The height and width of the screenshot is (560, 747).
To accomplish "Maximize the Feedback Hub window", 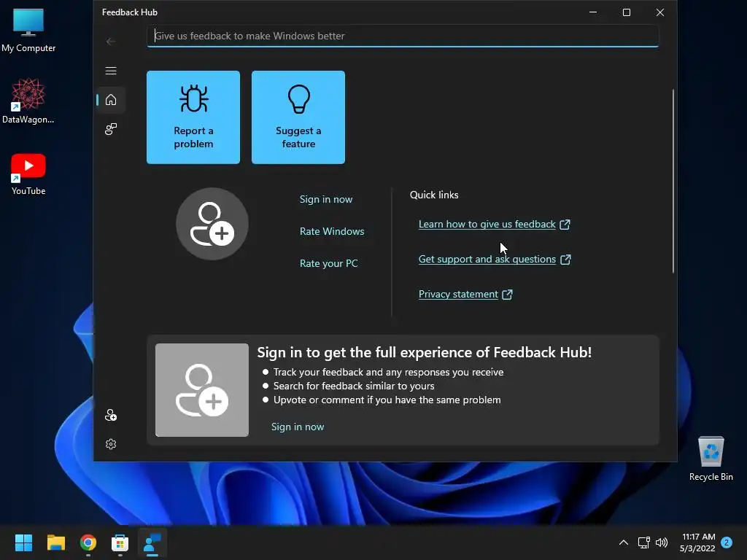I will [627, 12].
